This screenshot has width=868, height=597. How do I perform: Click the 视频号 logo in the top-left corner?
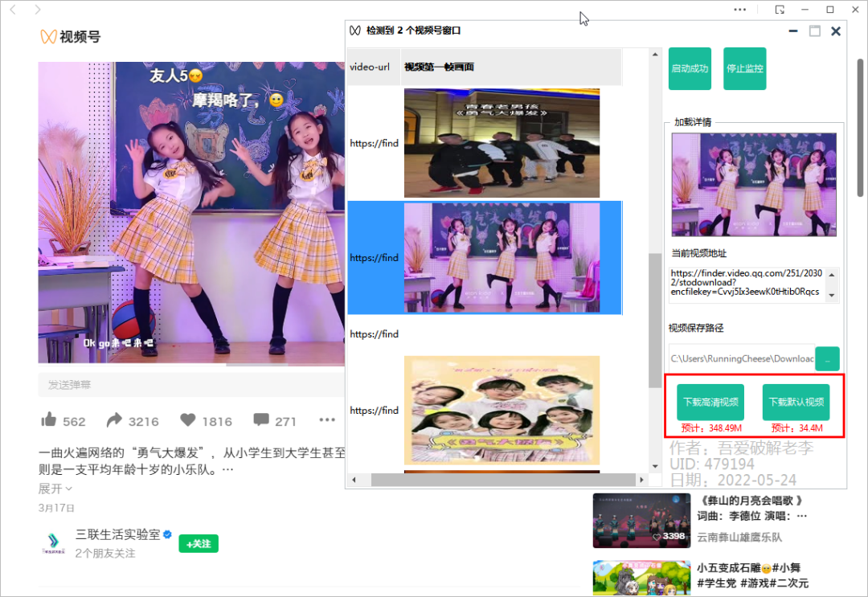pos(68,36)
